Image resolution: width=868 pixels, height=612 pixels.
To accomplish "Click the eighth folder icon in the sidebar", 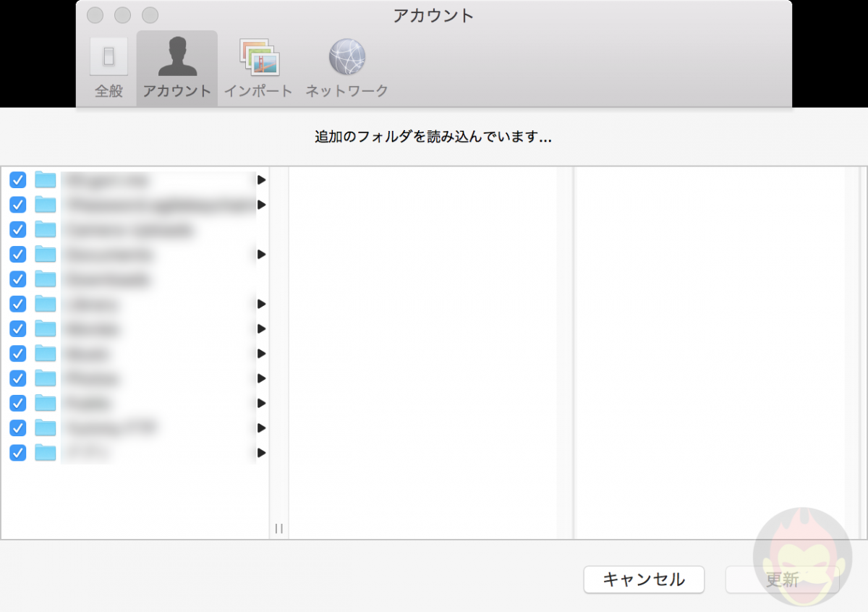I will [x=45, y=354].
